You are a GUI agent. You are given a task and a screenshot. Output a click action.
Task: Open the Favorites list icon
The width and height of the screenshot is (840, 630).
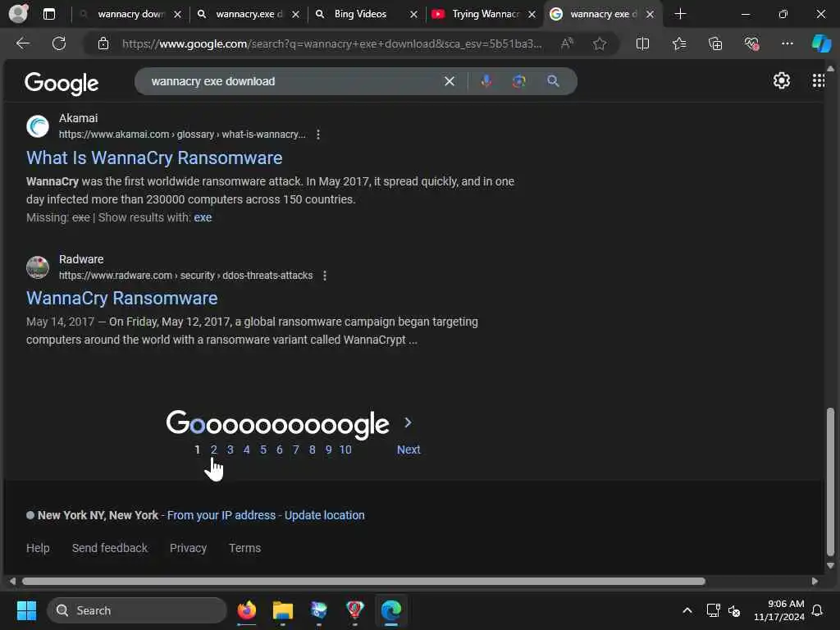tap(679, 44)
